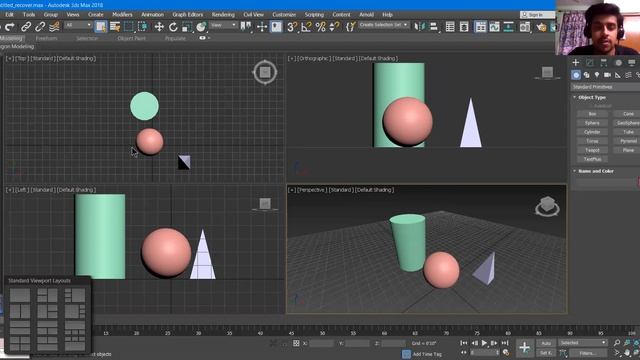Click the Box primitive button
This screenshot has width=640, height=360.
coord(592,114)
